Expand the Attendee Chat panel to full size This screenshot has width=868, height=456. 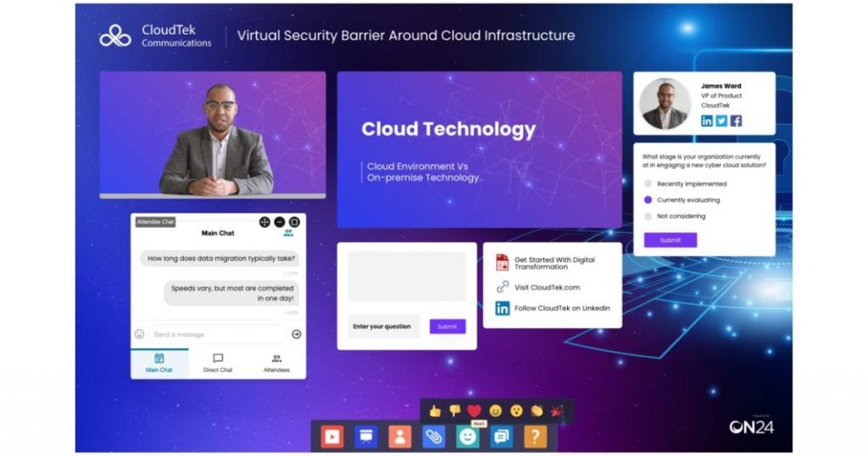[x=294, y=222]
